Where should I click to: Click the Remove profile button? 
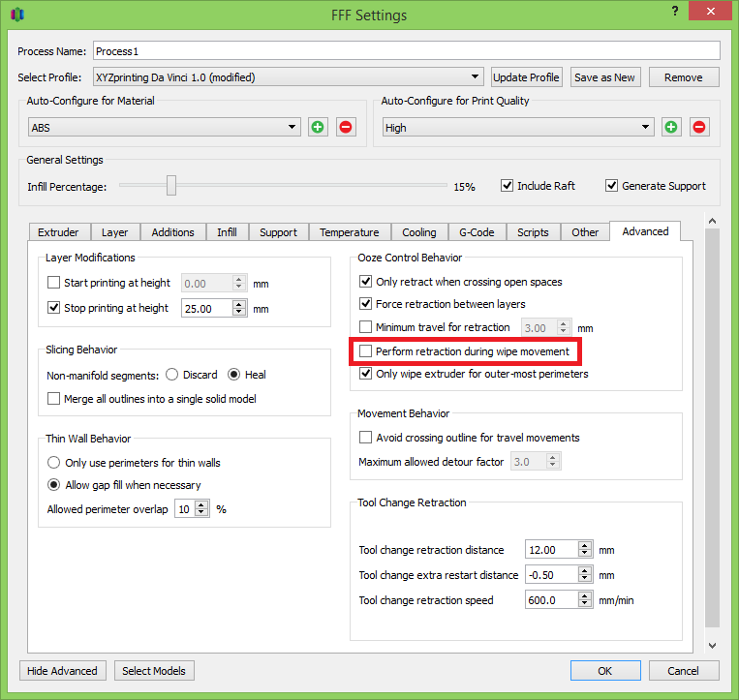684,77
